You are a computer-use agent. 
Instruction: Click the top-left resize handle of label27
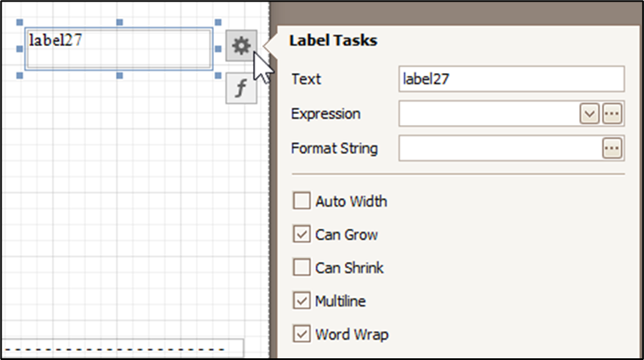click(x=20, y=22)
